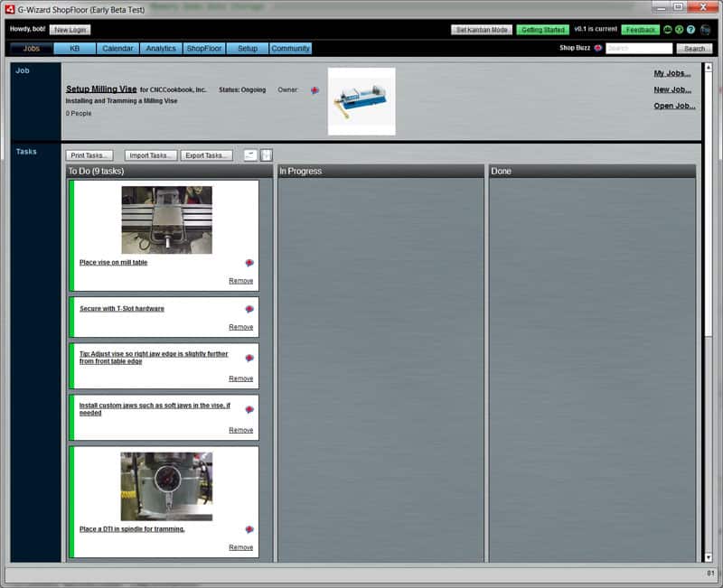This screenshot has width=723, height=588.
Task: Click the Help question mark icon
Action: point(690,30)
